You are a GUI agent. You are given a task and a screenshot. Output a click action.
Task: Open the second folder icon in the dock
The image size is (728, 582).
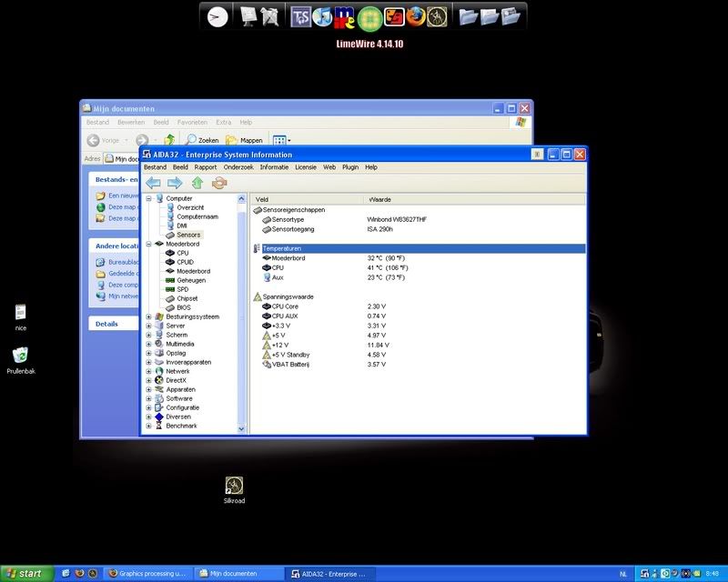[x=490, y=16]
